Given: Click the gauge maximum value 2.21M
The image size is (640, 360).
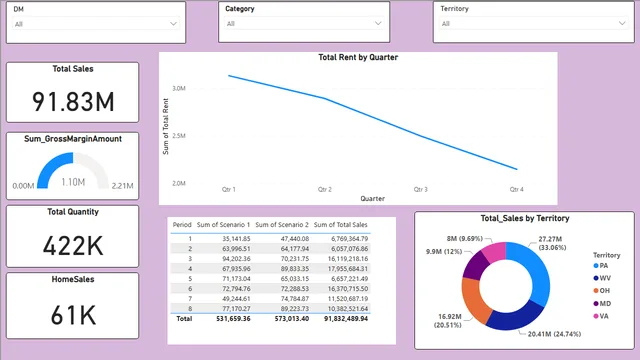Looking at the screenshot, I should (x=122, y=186).
